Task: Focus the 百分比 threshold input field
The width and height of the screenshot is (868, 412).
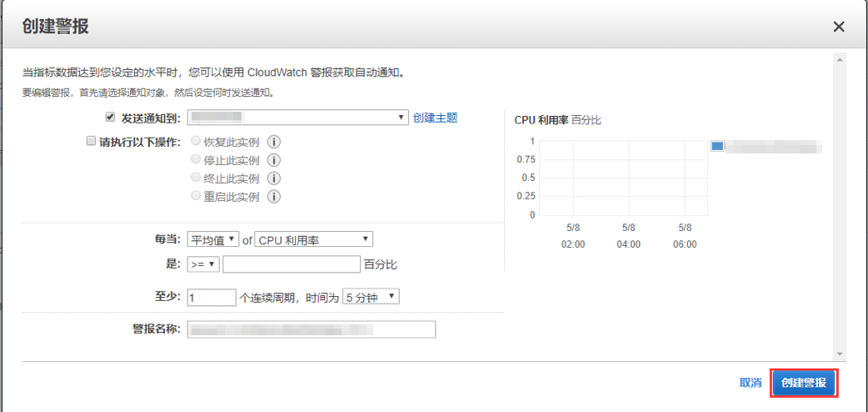Action: click(x=291, y=264)
